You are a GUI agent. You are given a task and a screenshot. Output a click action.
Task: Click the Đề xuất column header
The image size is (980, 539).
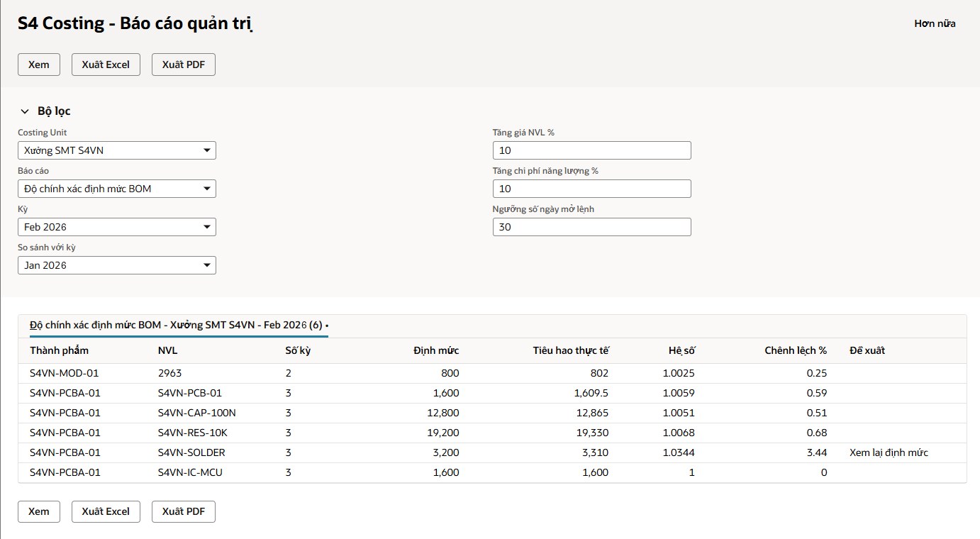[867, 350]
